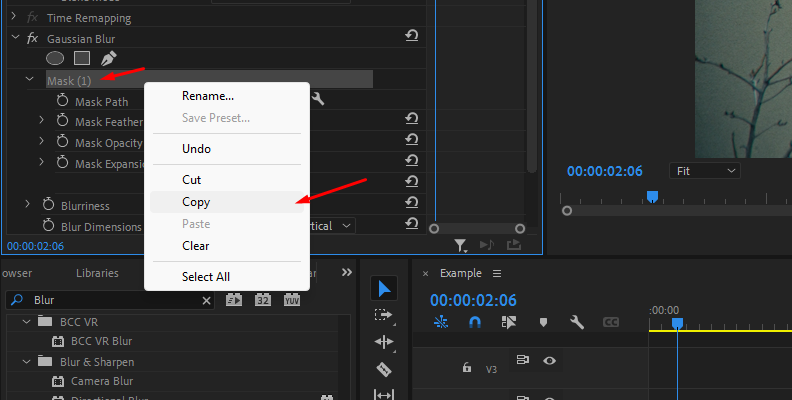792x400 pixels.
Task: Collapse the BCC VR folder
Action: pyautogui.click(x=26, y=321)
